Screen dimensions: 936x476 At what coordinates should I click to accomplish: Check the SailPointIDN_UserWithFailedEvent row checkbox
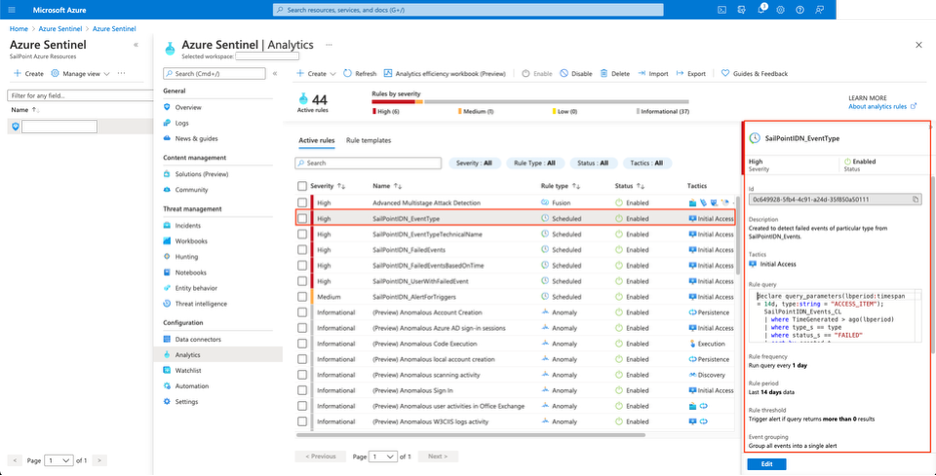(x=302, y=281)
